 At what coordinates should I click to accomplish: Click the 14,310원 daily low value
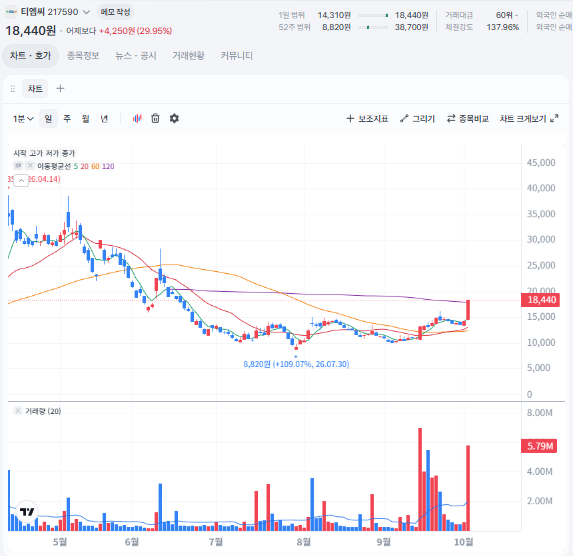tap(334, 15)
